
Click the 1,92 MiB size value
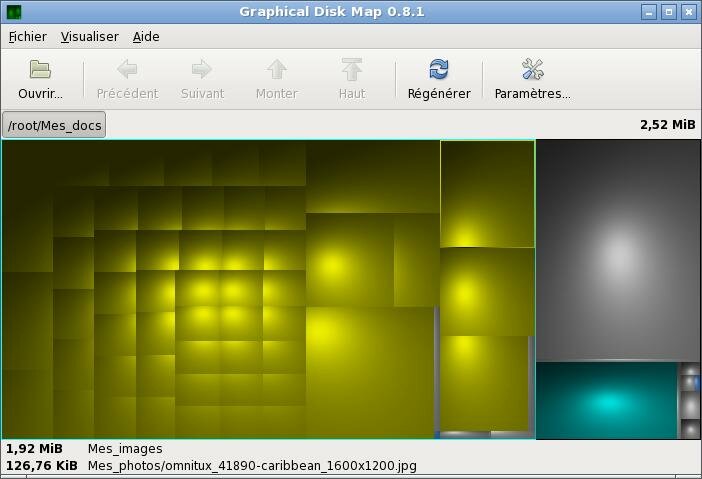tap(34, 449)
